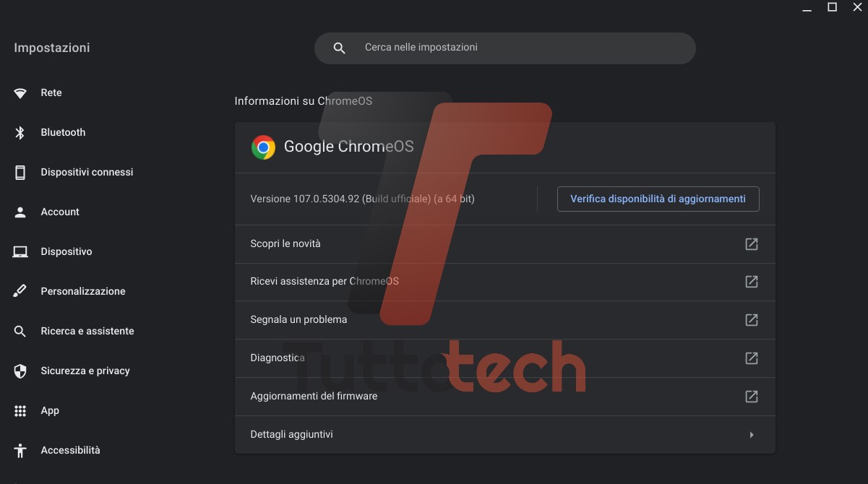Open Aggiornamenti del firmware external icon
868x484 pixels.
pos(752,397)
